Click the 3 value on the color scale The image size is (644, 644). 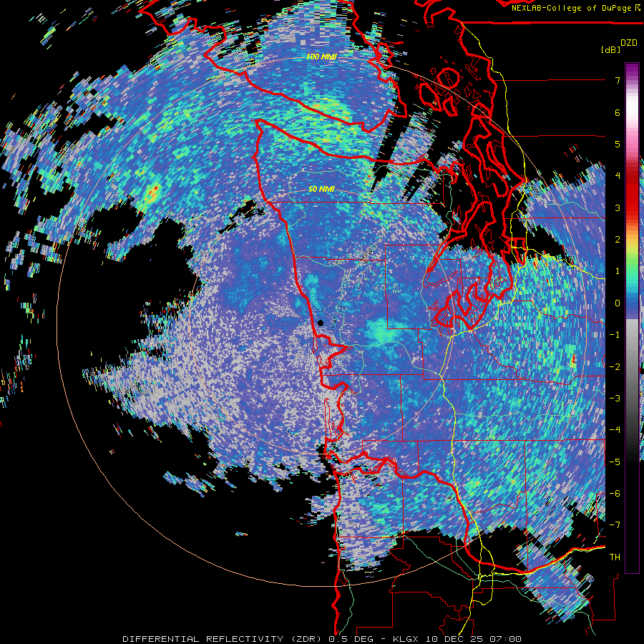point(618,208)
